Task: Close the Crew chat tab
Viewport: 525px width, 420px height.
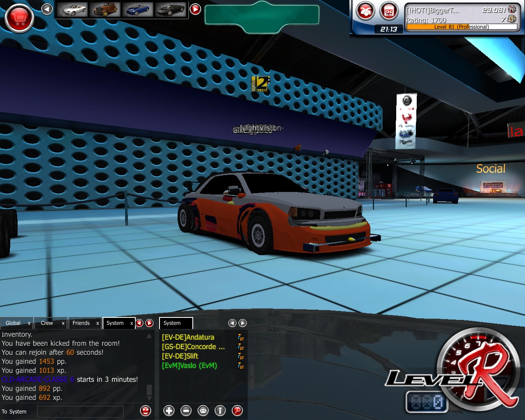Action: click(x=63, y=324)
